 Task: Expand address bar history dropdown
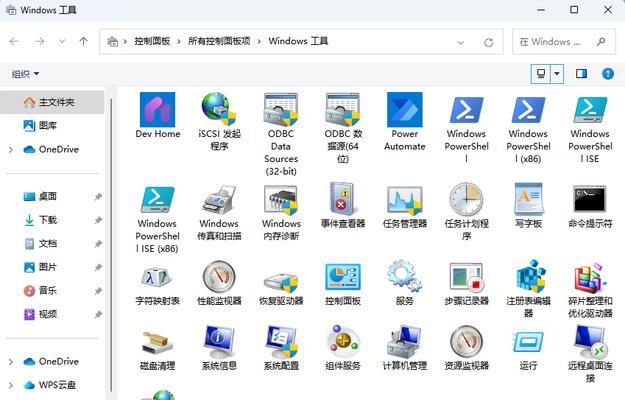[461, 42]
